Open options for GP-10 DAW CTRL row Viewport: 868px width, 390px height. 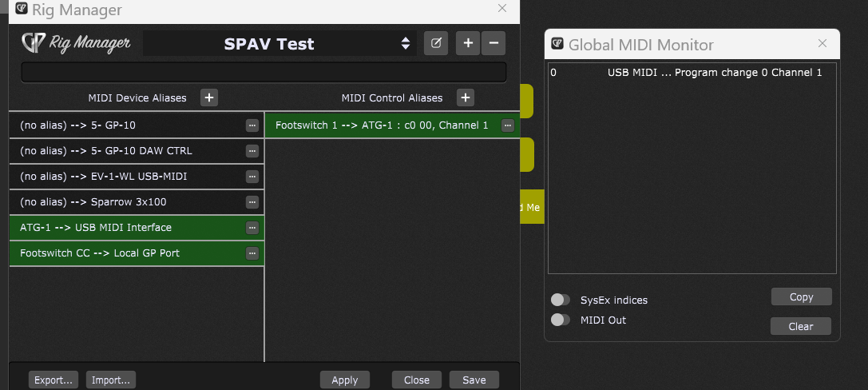point(252,151)
